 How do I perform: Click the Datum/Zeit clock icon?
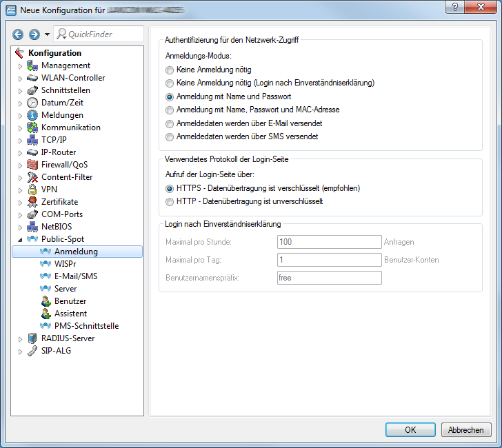point(32,103)
